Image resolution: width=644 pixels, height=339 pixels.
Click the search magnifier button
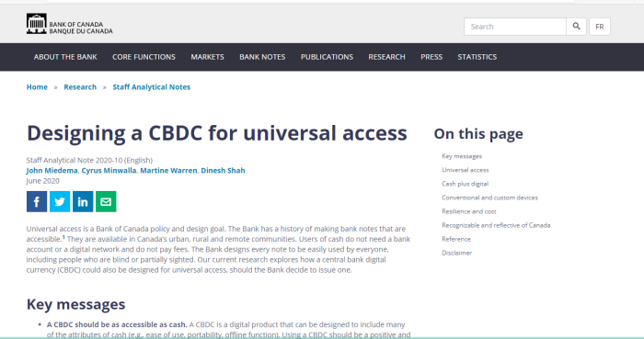point(576,27)
